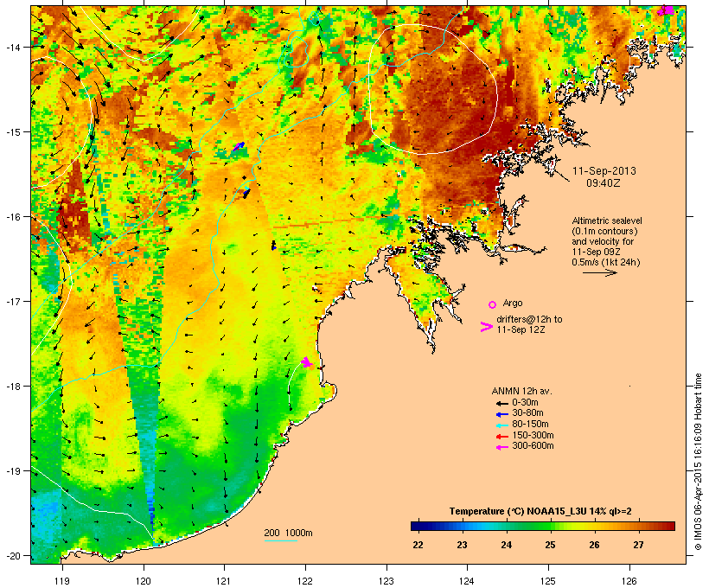
Task: Click the 'ANMN 12h av.' heading
Action: point(521,391)
